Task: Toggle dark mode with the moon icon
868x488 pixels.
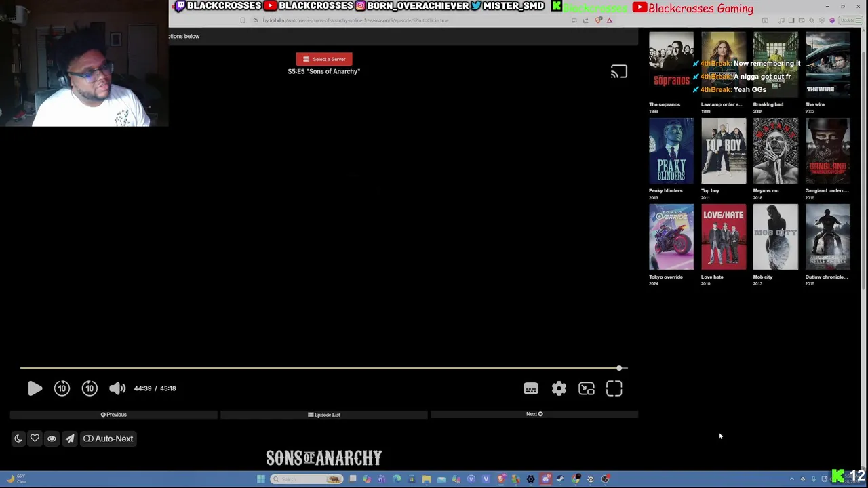Action: (18, 439)
